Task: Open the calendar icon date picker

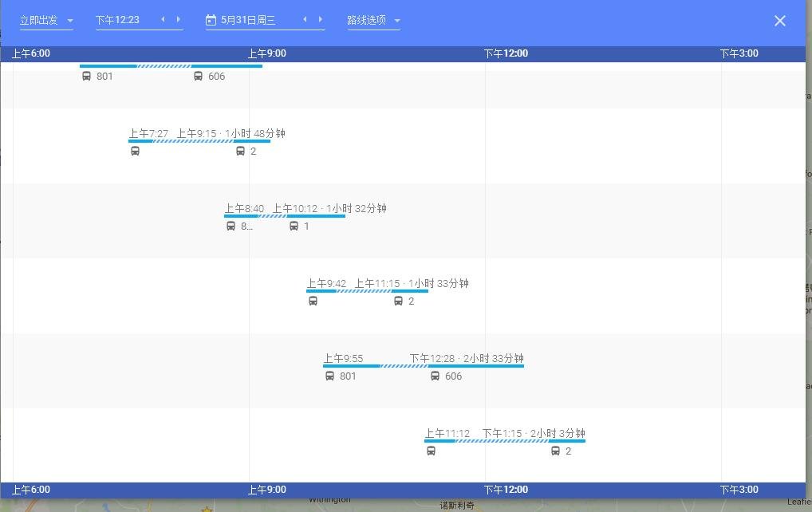Action: click(x=211, y=21)
